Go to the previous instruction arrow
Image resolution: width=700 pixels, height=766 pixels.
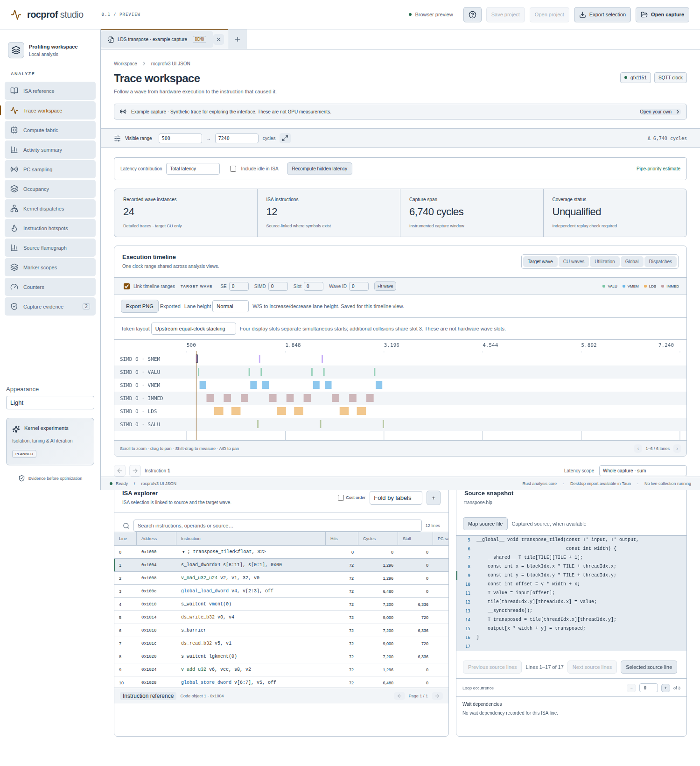coord(120,471)
